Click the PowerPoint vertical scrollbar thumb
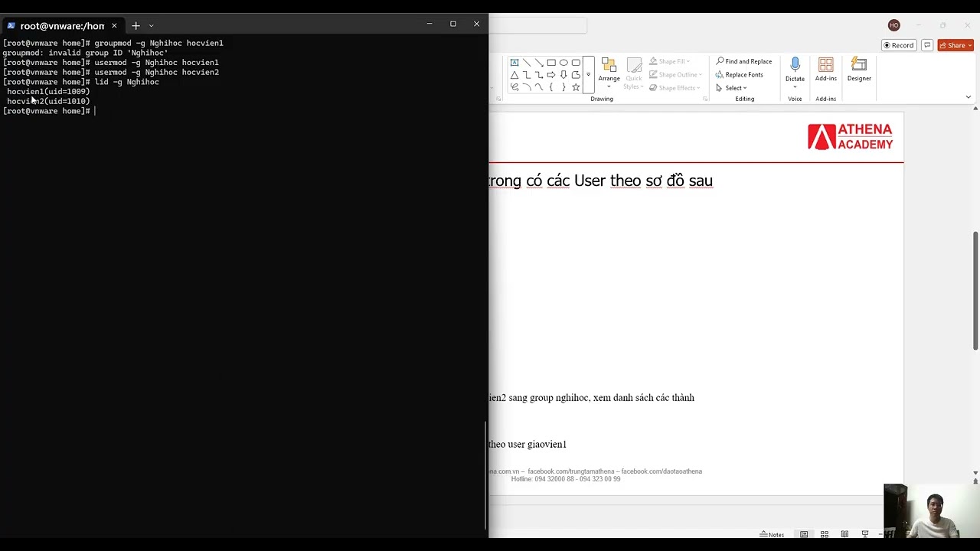 (x=975, y=290)
